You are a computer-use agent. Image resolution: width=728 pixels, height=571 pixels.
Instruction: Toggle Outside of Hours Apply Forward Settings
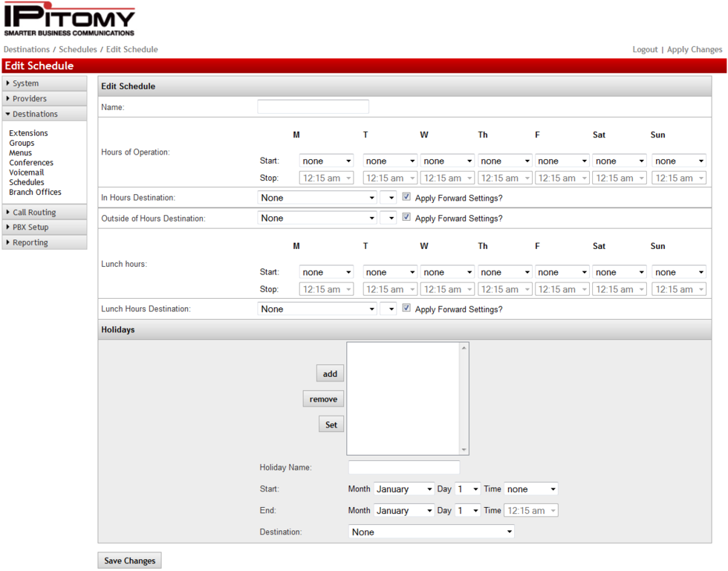406,217
